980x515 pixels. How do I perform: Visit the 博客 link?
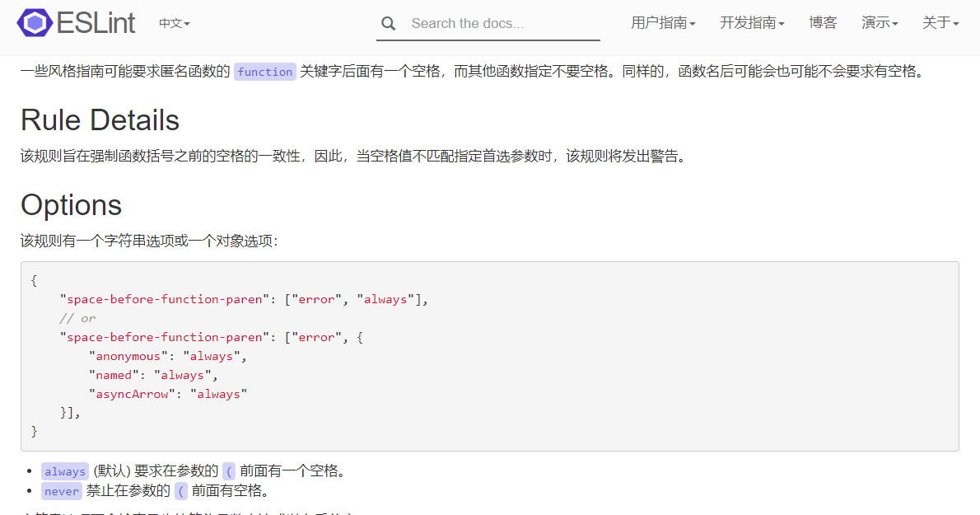[x=823, y=23]
